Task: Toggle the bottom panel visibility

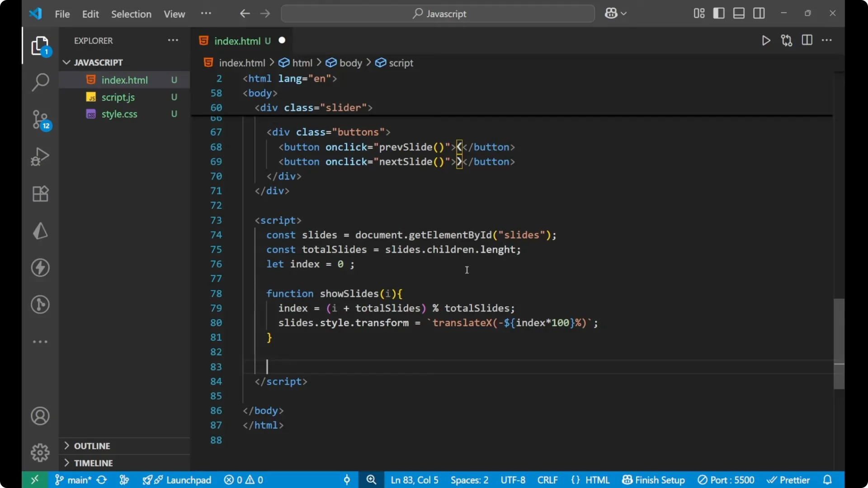Action: [x=739, y=13]
